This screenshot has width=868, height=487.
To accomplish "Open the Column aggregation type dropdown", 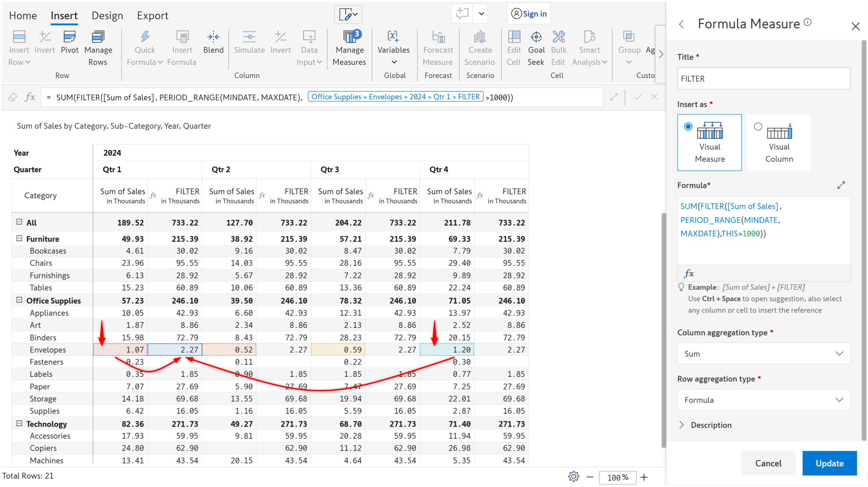I will 763,354.
